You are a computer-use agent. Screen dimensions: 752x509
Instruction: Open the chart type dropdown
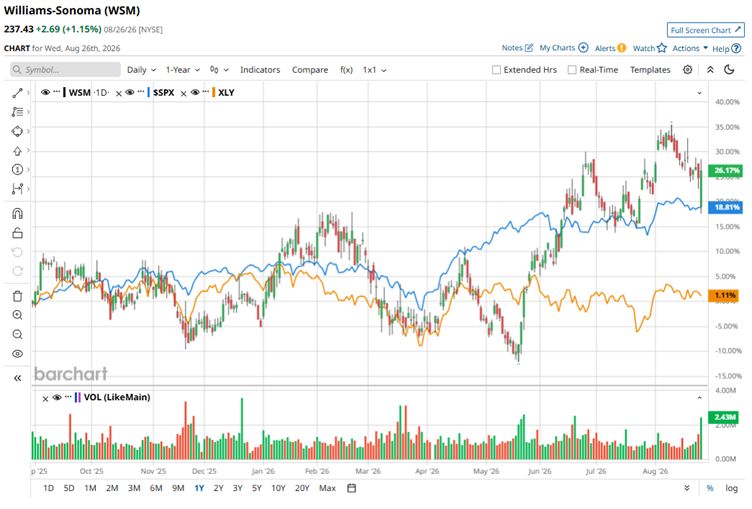tap(219, 70)
